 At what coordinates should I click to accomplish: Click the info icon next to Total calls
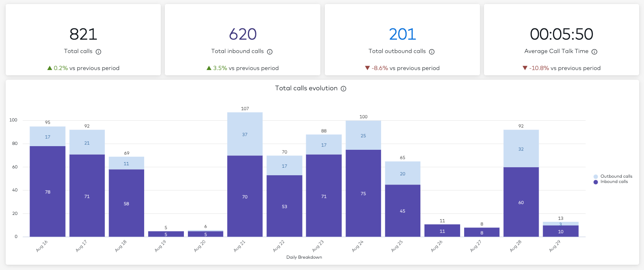coord(98,52)
